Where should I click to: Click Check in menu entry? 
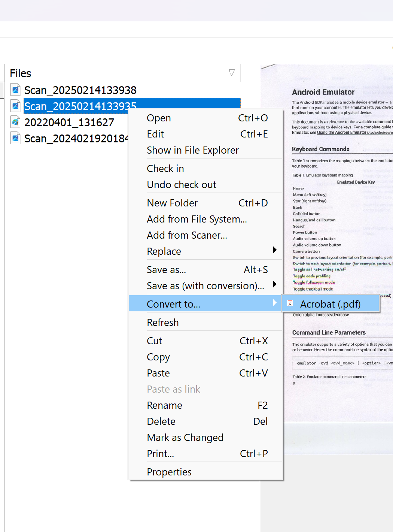tap(165, 169)
